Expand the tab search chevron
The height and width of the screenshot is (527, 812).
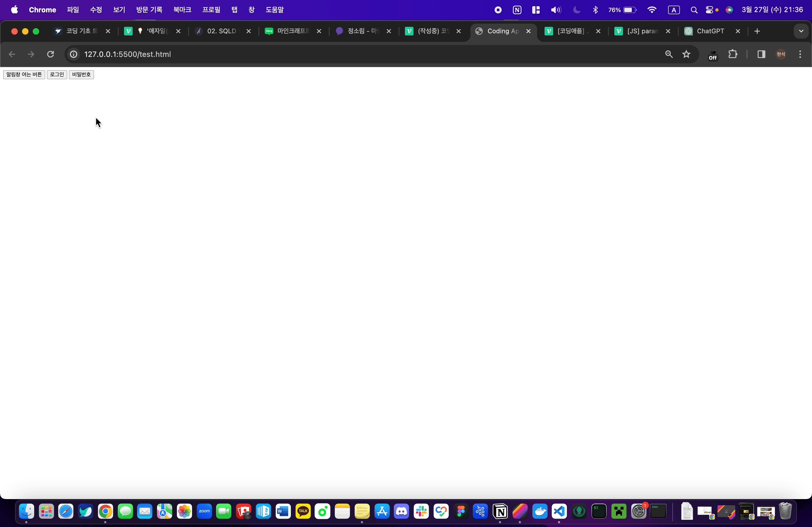coord(801,31)
